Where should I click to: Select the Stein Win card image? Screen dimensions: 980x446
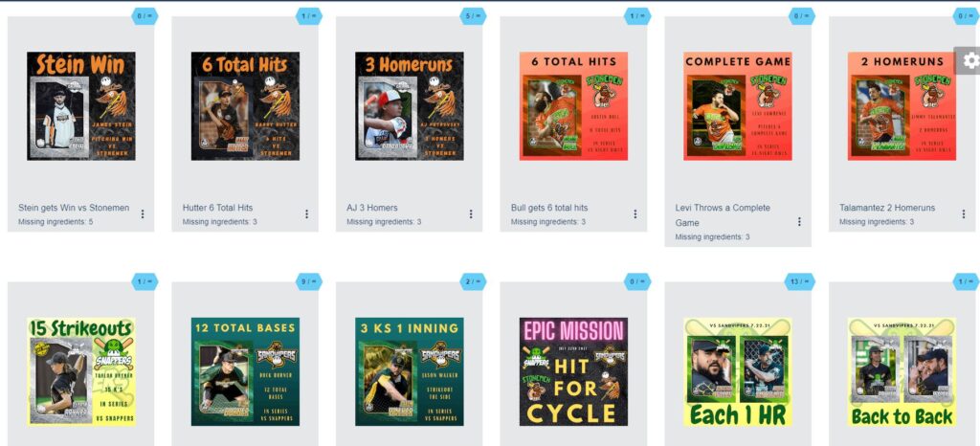pos(81,106)
